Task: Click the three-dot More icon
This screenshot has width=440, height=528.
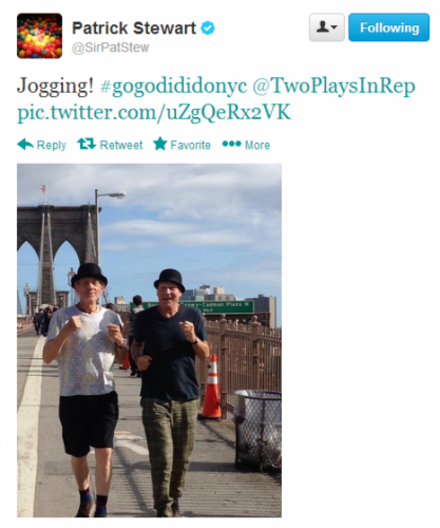Action: tap(232, 144)
